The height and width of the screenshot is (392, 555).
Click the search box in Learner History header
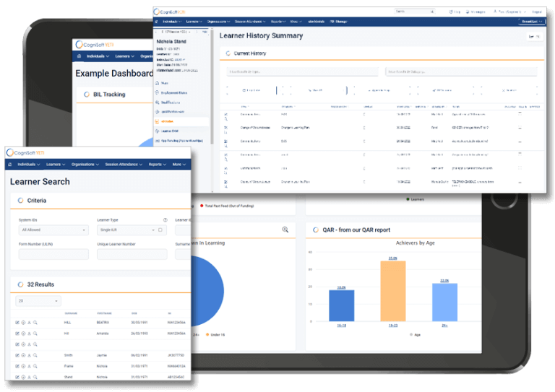pos(415,12)
